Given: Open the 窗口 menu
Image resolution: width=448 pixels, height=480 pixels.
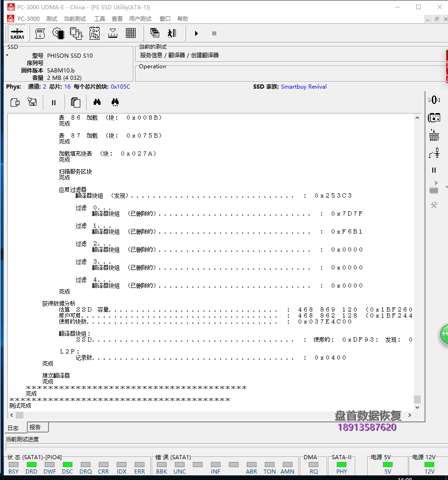Looking at the screenshot, I should 165,18.
